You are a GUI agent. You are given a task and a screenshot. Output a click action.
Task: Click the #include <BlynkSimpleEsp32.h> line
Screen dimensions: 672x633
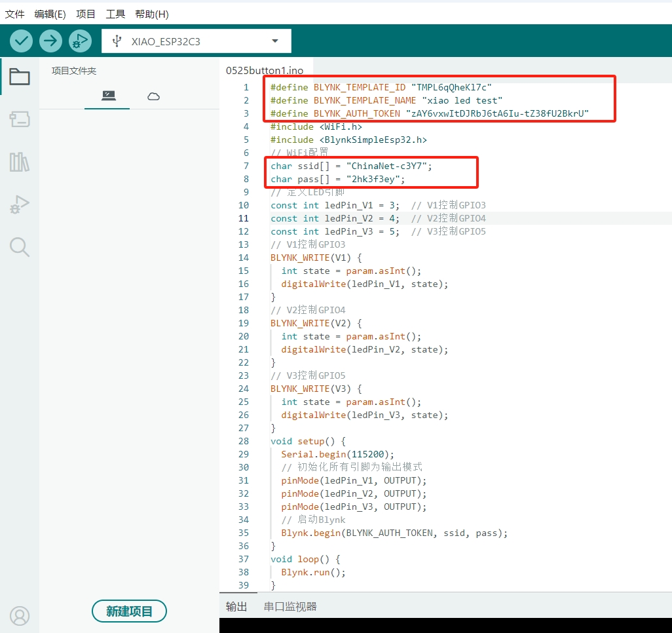(348, 140)
